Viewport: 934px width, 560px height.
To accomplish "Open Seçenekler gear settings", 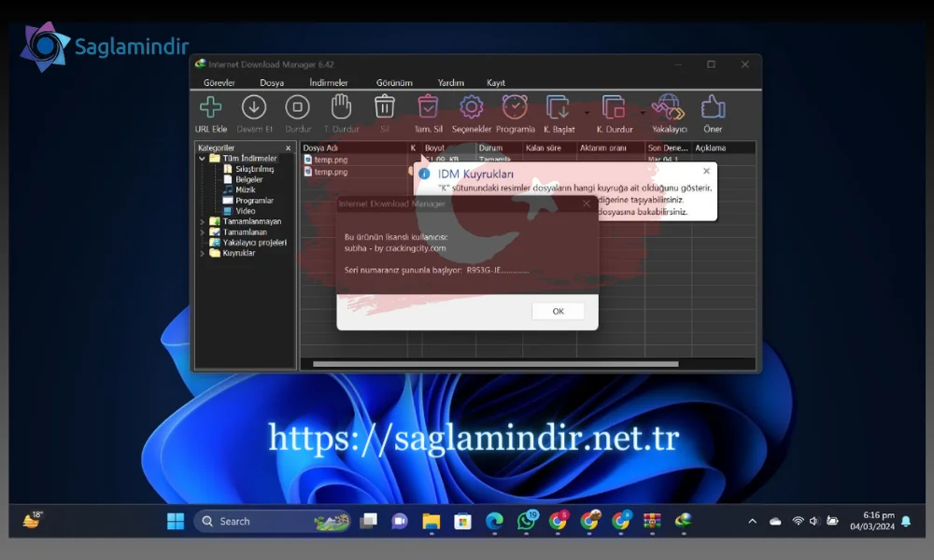I will tap(471, 107).
